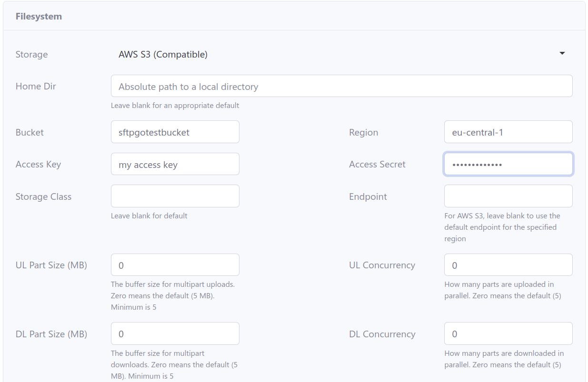The width and height of the screenshot is (588, 382).
Task: Click the Access Secret label
Action: pyautogui.click(x=377, y=164)
